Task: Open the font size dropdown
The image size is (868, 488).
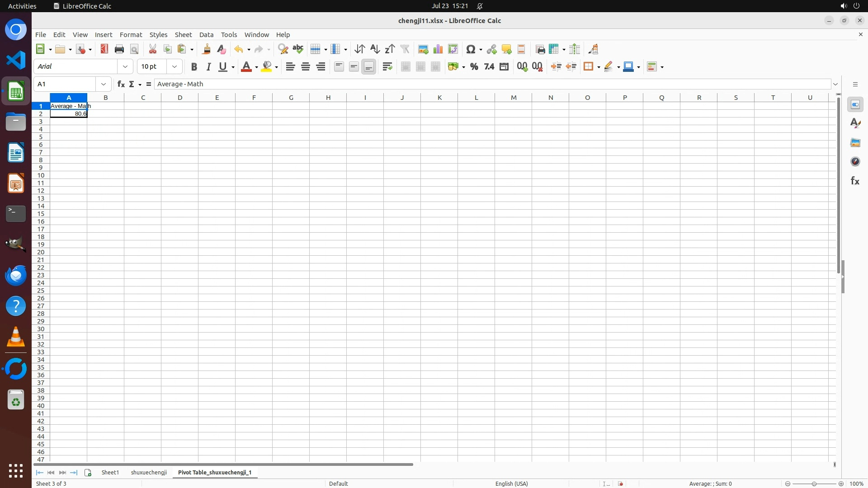Action: 175,66
